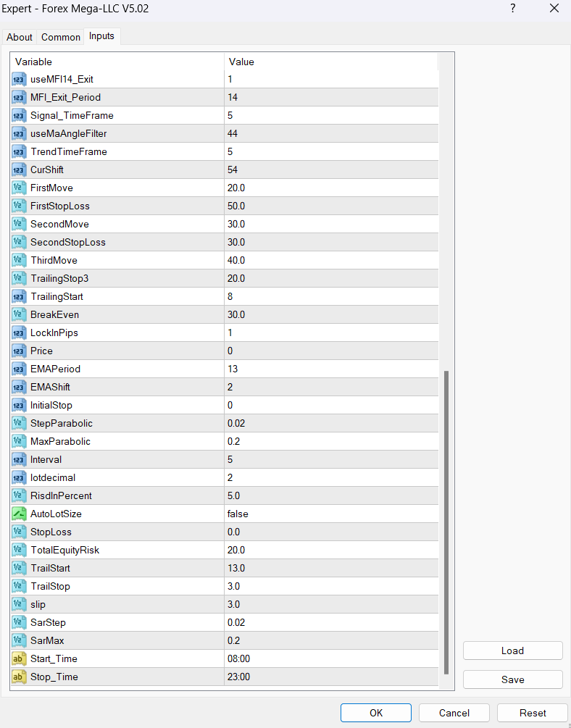571x728 pixels.
Task: Click the ThirdMove value 40.0
Action: 236,261
